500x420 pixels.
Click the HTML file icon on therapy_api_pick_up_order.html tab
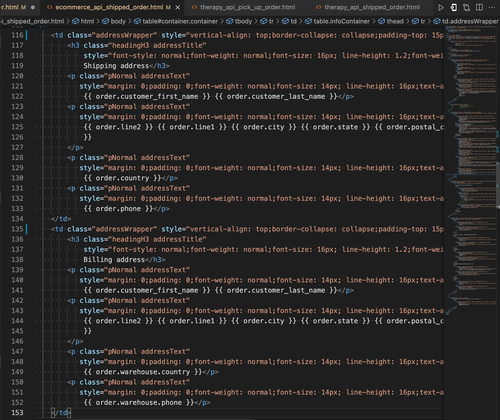coord(194,7)
